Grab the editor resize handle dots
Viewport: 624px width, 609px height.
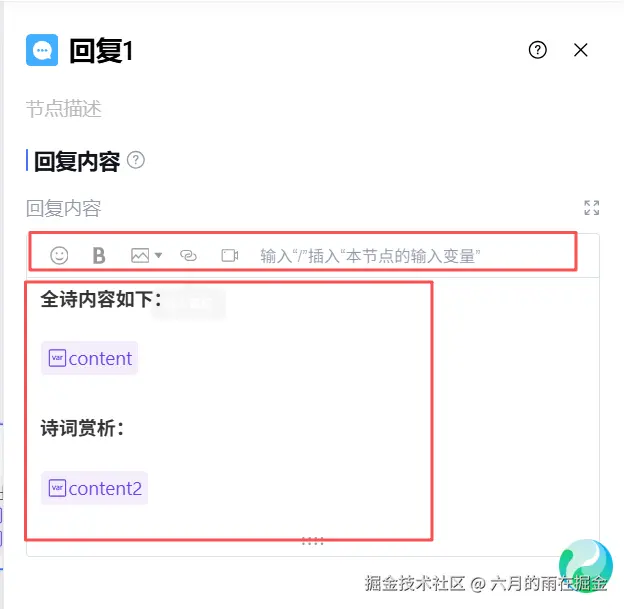tap(312, 541)
